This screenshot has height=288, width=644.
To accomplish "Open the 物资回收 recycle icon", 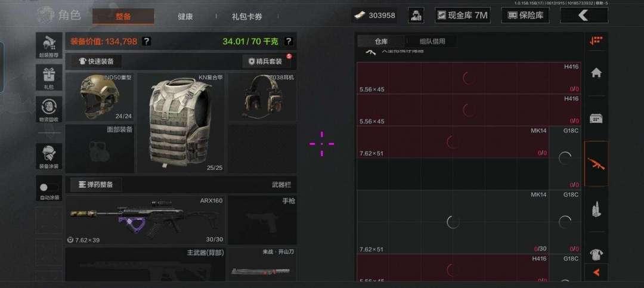I will (x=49, y=110).
